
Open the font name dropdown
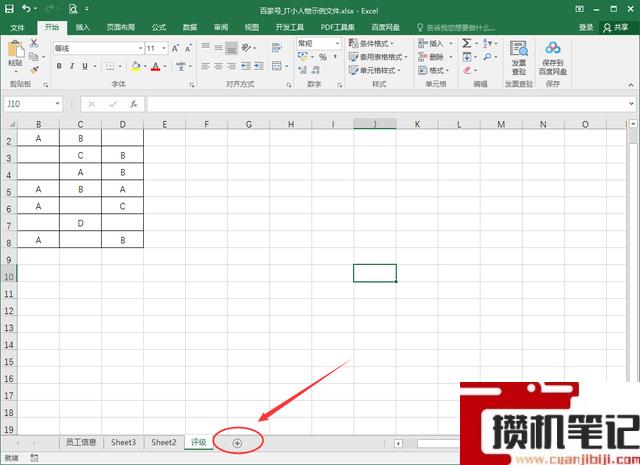[140, 48]
